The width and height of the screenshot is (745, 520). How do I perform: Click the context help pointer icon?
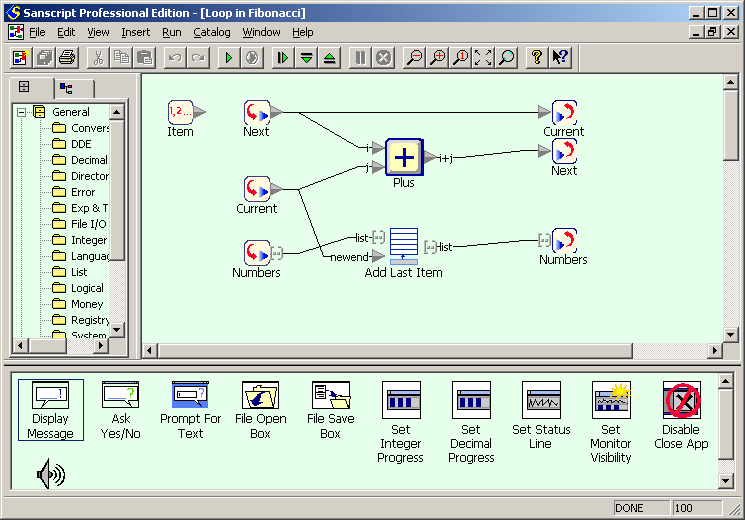[560, 58]
